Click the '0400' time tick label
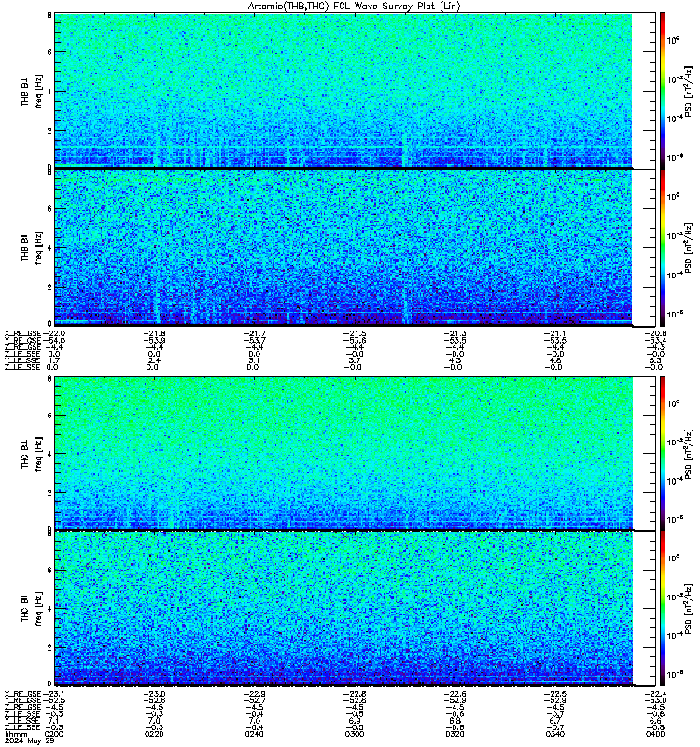 tap(656, 734)
